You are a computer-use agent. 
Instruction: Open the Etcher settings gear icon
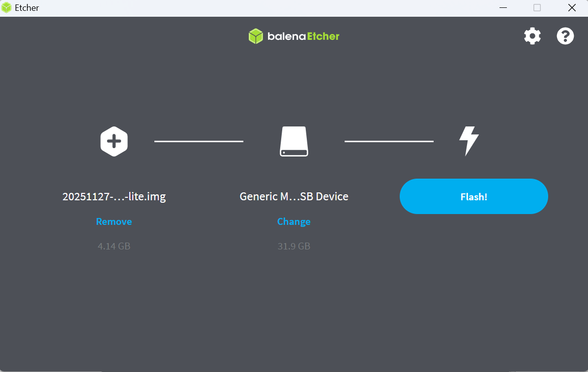[532, 35]
